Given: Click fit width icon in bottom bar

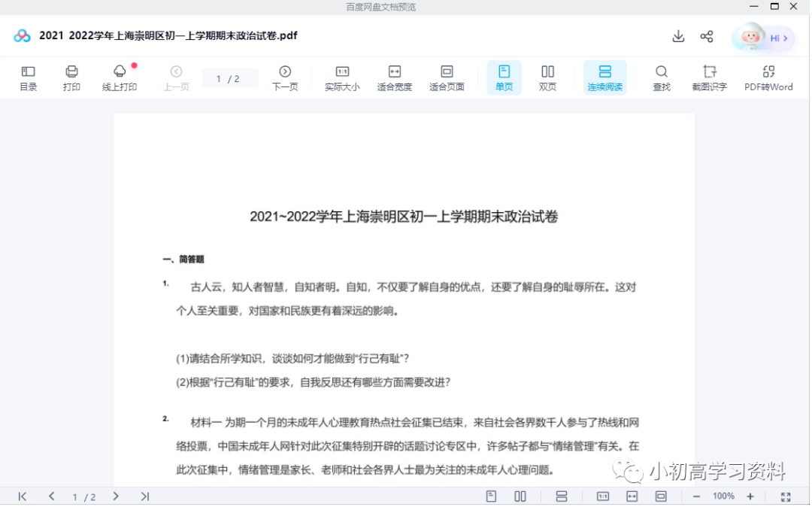Looking at the screenshot, I should pyautogui.click(x=632, y=496).
